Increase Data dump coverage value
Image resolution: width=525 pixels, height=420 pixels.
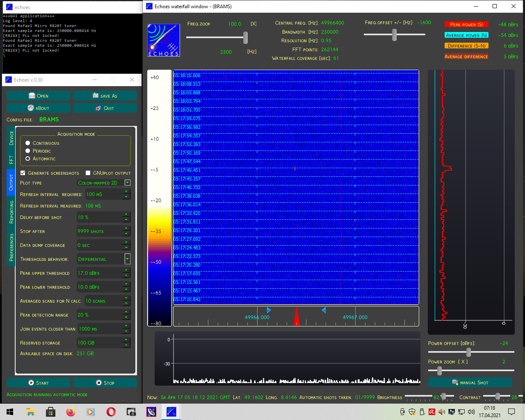(126, 242)
